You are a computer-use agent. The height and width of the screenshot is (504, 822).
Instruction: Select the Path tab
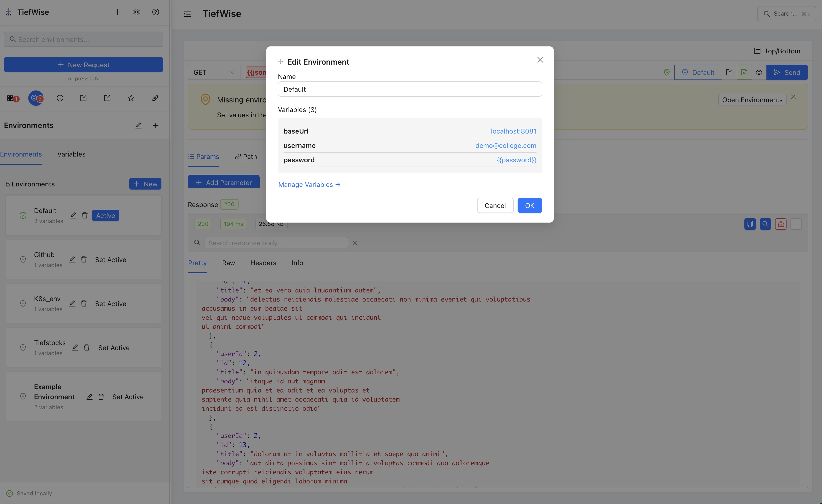click(x=246, y=157)
